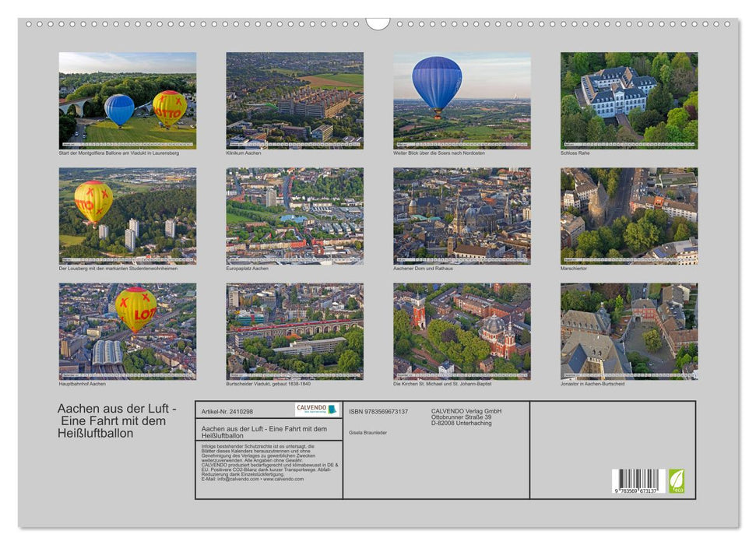The image size is (756, 545).
Task: Click the Burtscheider Viadukt thumbnail
Action: click(x=294, y=332)
